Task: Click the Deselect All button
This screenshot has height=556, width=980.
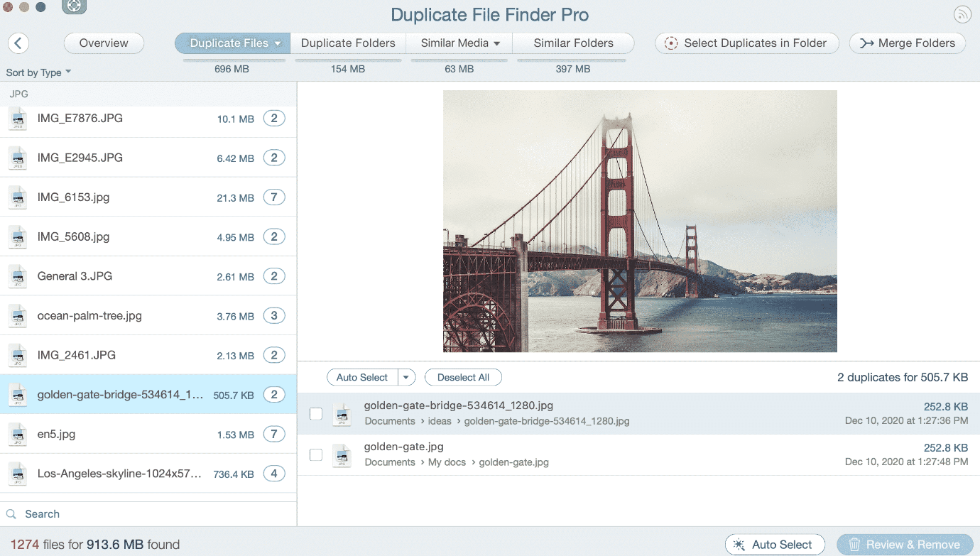Action: pyautogui.click(x=463, y=377)
